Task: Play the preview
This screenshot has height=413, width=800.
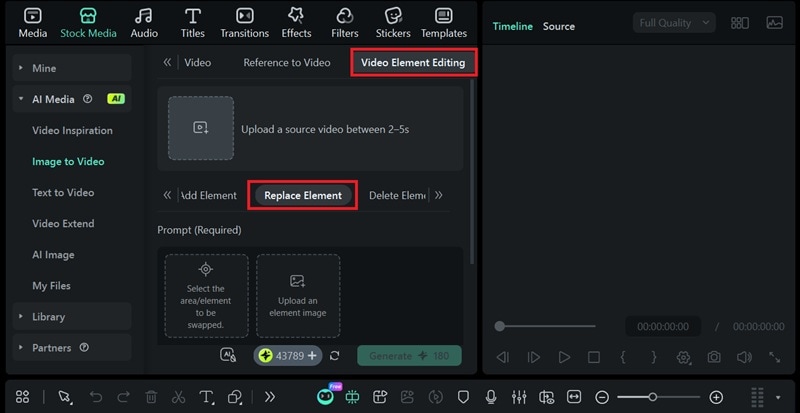Action: tap(564, 357)
